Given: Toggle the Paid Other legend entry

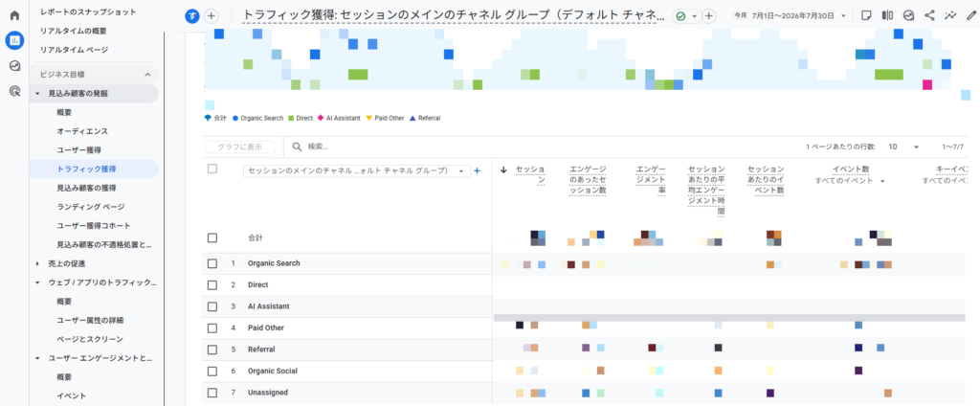Looking at the screenshot, I should point(385,118).
